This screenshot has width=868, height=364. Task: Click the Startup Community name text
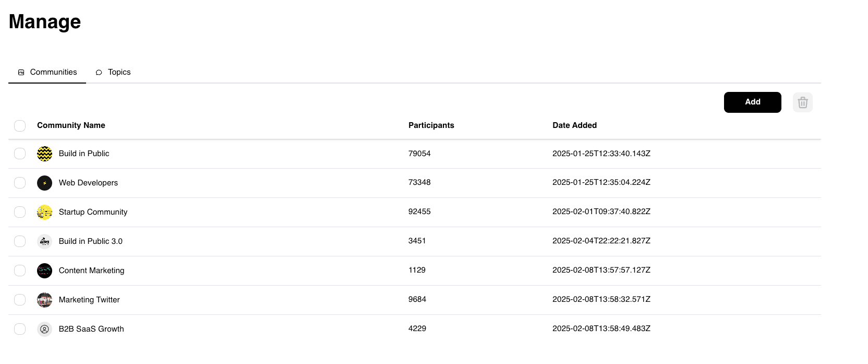93,212
